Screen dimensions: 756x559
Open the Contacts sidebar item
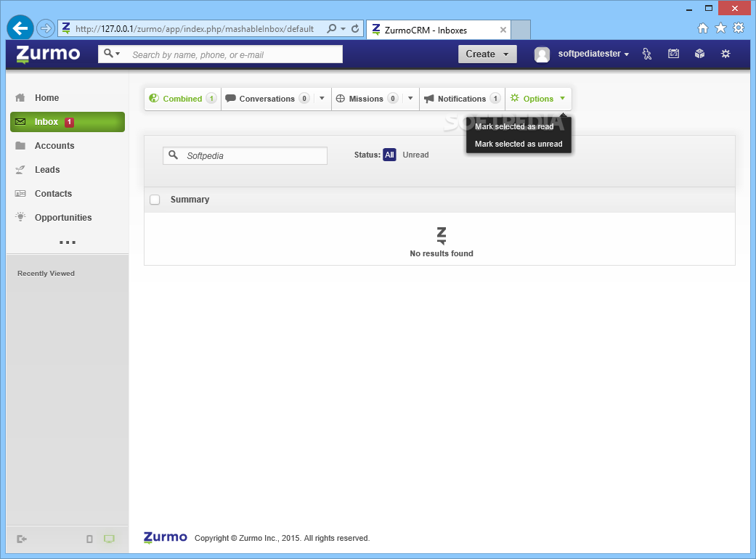(x=67, y=194)
